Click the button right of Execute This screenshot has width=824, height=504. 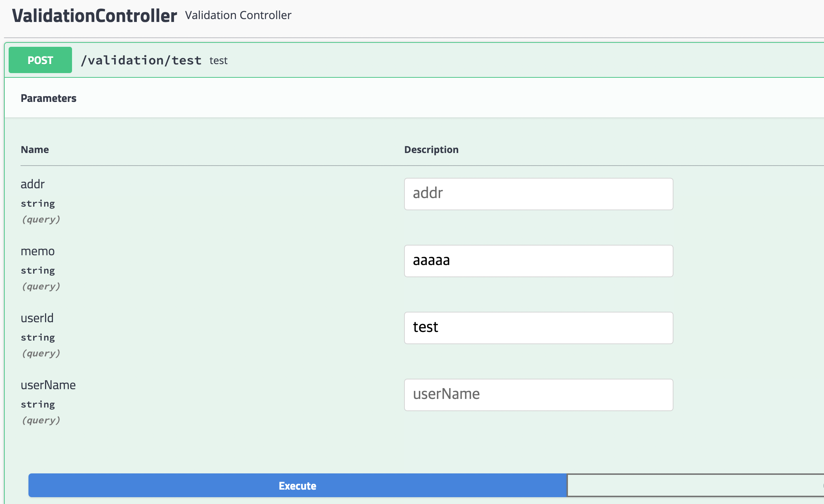tap(695, 485)
